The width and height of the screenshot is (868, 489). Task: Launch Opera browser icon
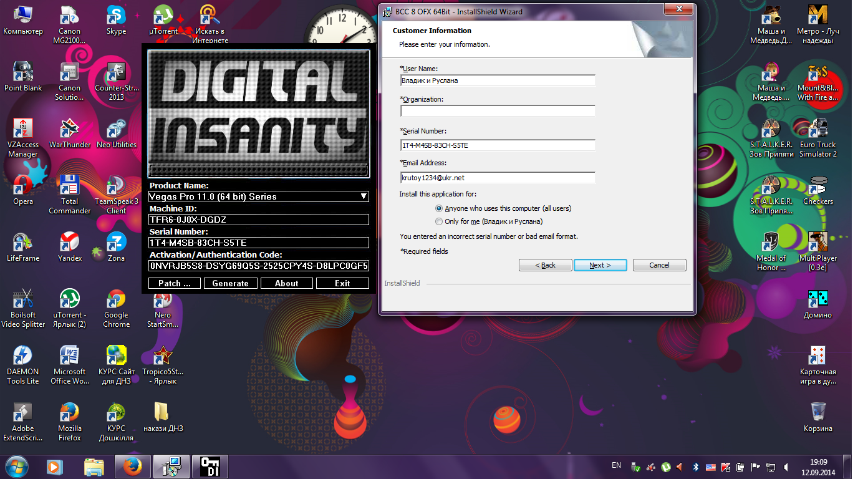[x=23, y=191]
